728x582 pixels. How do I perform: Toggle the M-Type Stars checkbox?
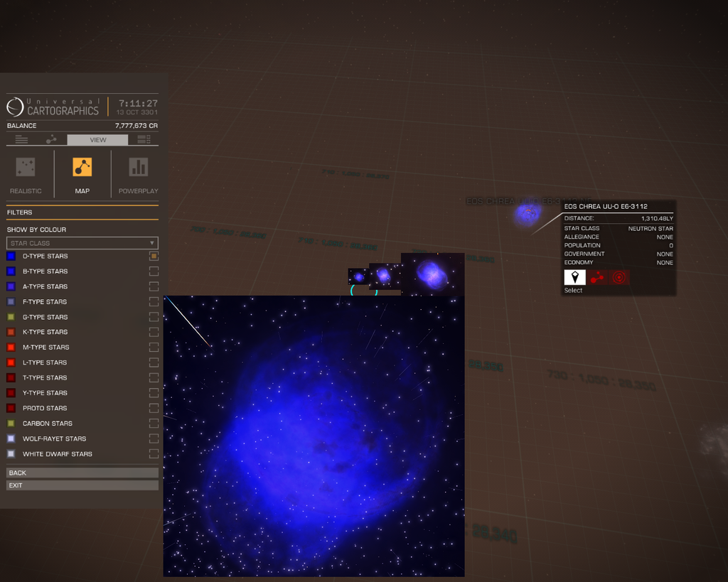click(154, 347)
